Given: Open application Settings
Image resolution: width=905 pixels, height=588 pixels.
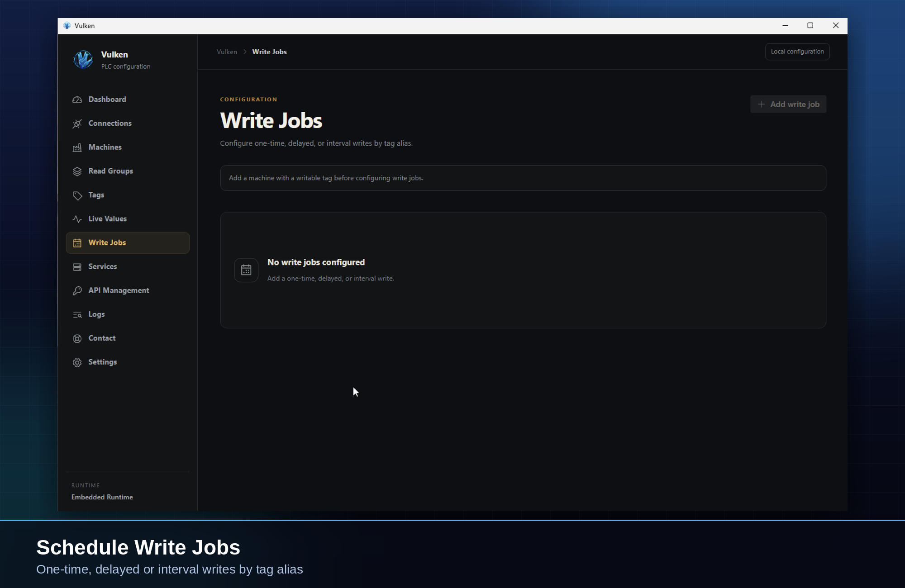Looking at the screenshot, I should pos(128,362).
